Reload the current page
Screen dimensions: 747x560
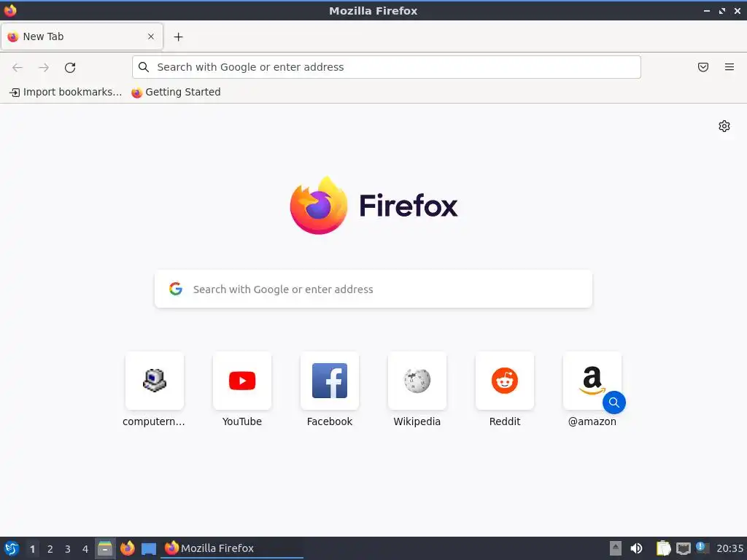[70, 68]
